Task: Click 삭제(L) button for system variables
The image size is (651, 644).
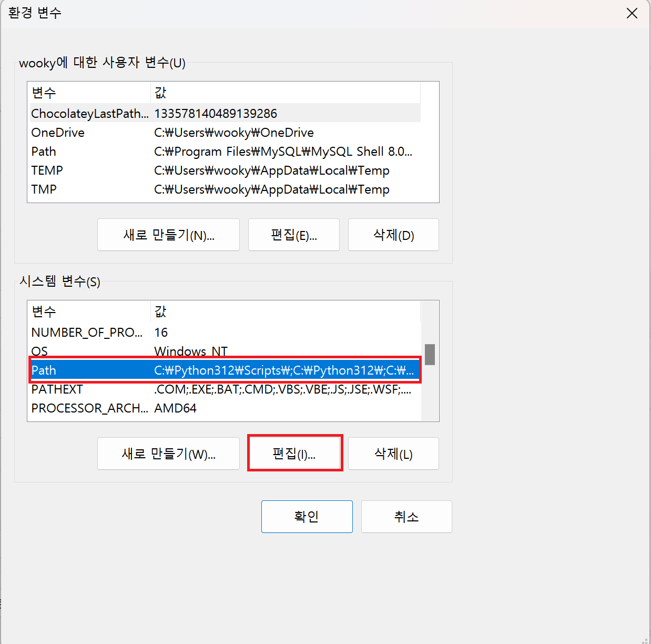Action: click(x=393, y=454)
